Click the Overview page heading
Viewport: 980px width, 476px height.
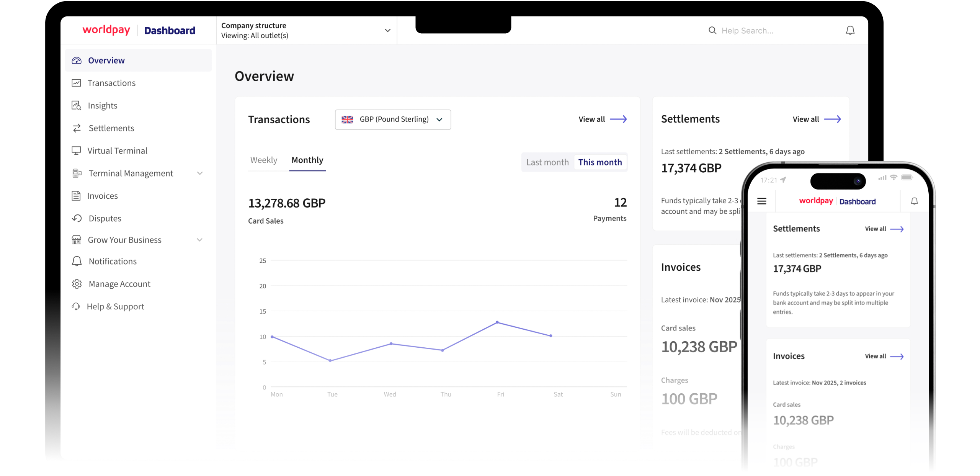[264, 76]
